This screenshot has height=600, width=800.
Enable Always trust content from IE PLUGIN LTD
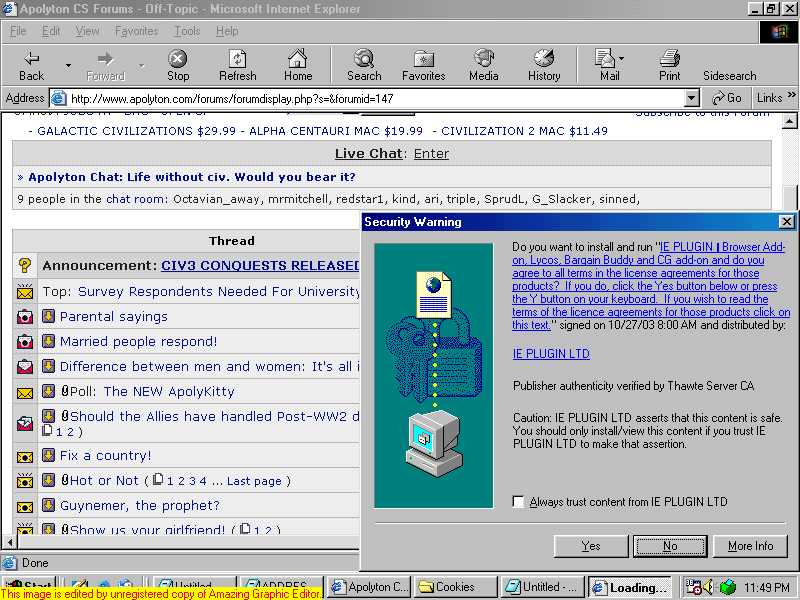(x=518, y=502)
